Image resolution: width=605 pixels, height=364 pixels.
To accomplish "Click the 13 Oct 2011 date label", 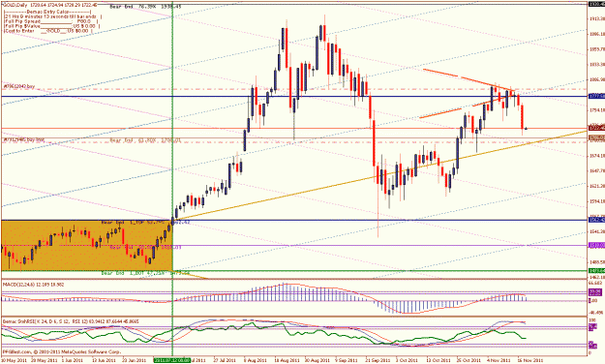I will point(439,360).
